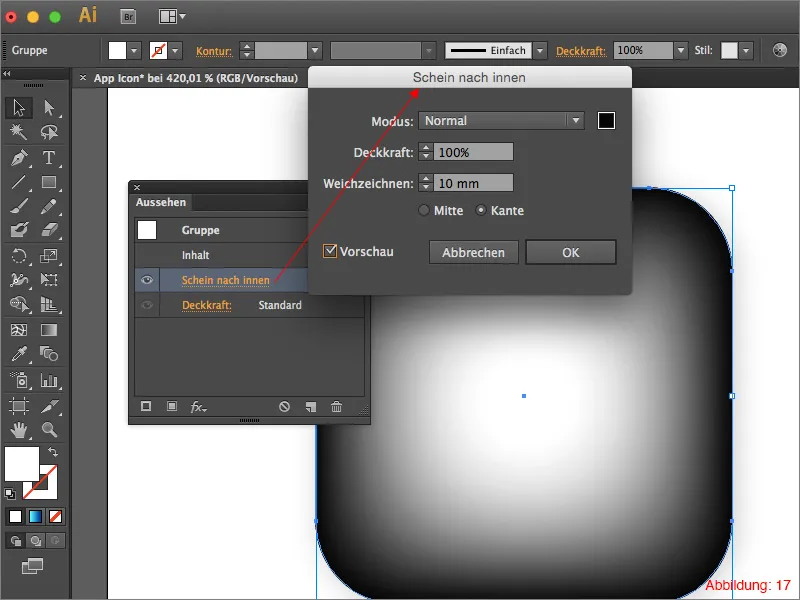Select the Paintbrush tool
Image resolution: width=800 pixels, height=600 pixels.
pos(19,206)
